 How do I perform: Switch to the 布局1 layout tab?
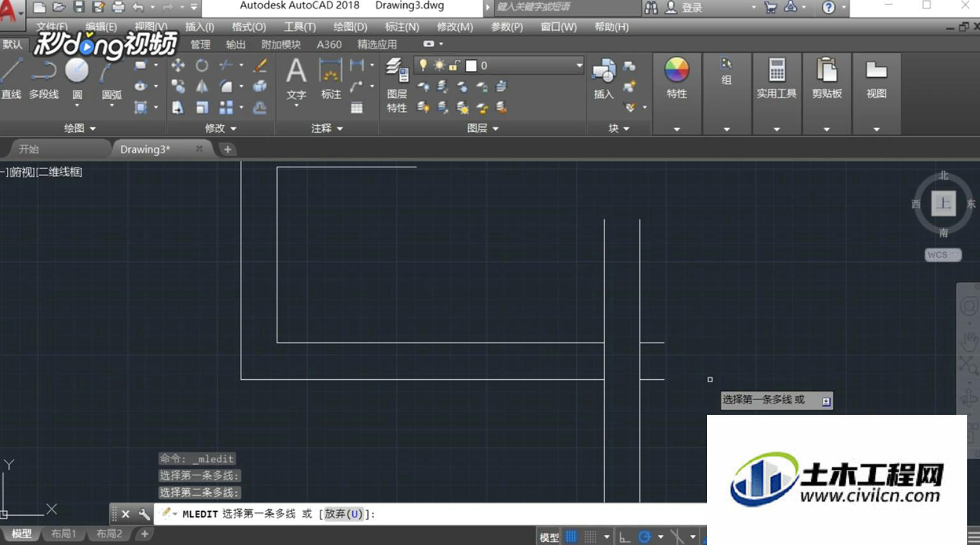tap(63, 534)
